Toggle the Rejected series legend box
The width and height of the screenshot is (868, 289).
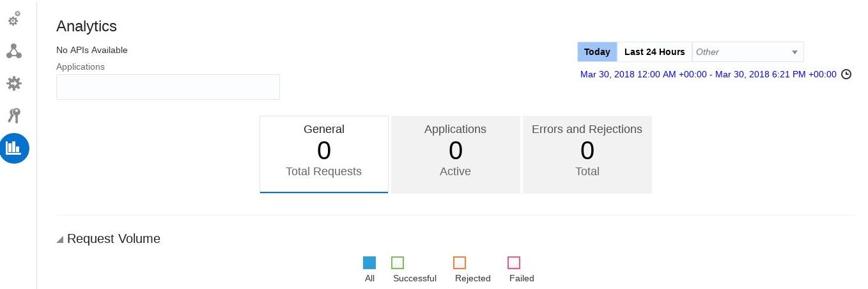coord(460,263)
